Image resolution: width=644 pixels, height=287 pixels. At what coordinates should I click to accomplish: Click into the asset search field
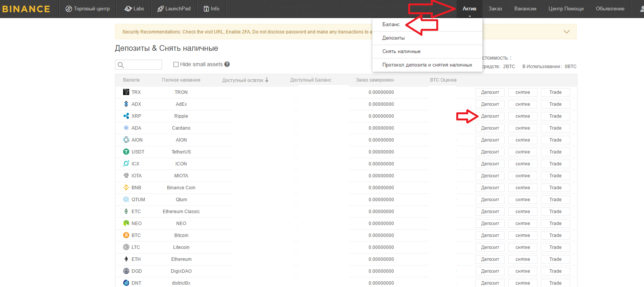point(138,65)
